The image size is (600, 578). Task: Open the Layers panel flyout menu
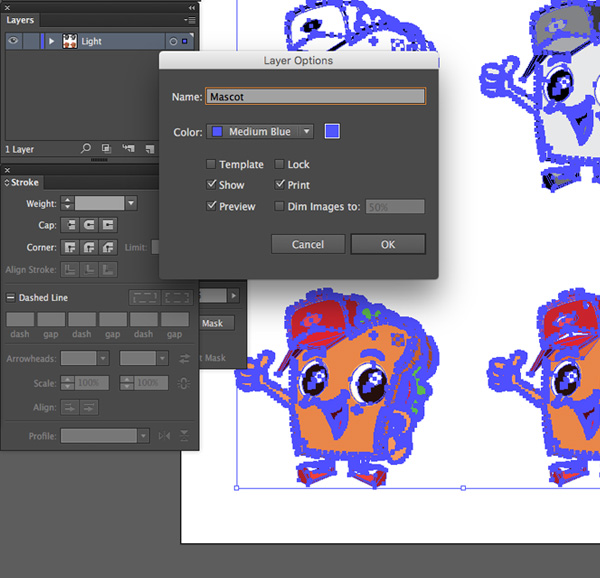189,19
